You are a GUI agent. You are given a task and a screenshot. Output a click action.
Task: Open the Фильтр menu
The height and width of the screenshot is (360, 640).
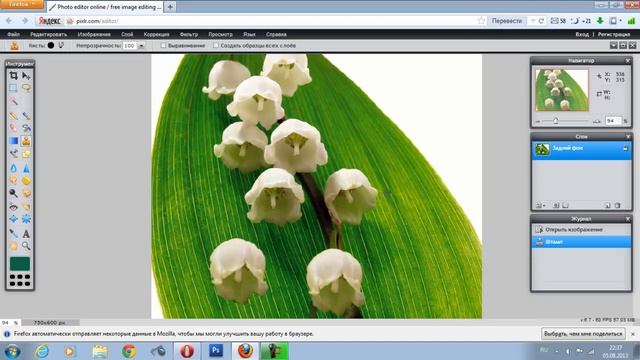189,34
